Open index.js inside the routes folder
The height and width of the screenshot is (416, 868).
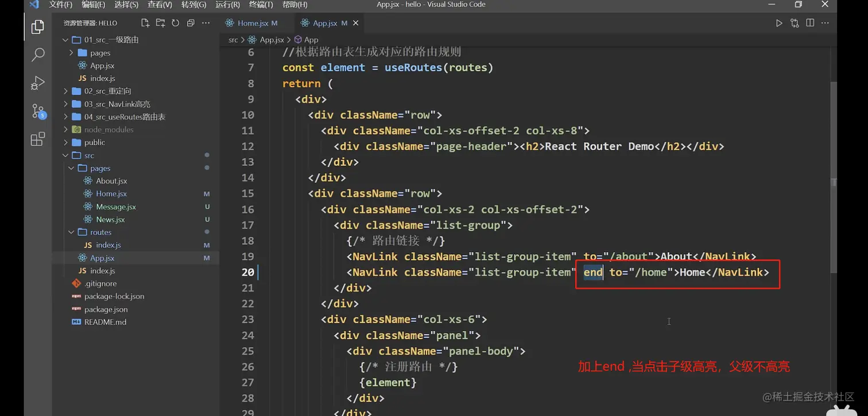[x=108, y=245]
